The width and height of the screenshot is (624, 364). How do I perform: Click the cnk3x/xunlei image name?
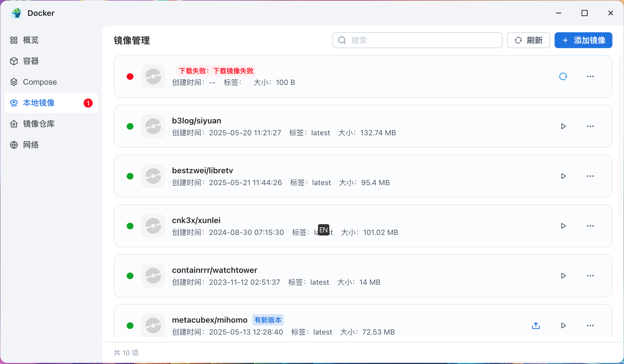click(196, 220)
